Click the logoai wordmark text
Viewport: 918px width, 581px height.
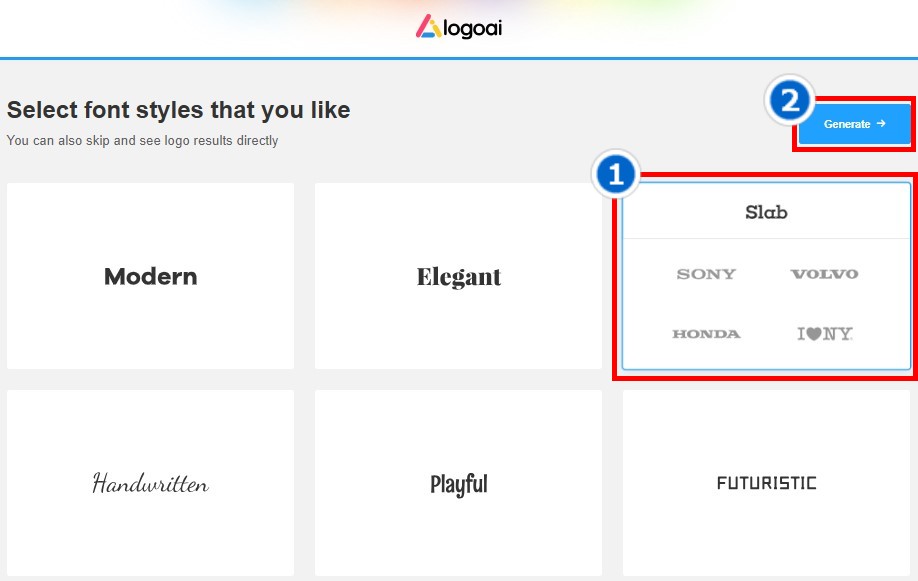point(472,27)
